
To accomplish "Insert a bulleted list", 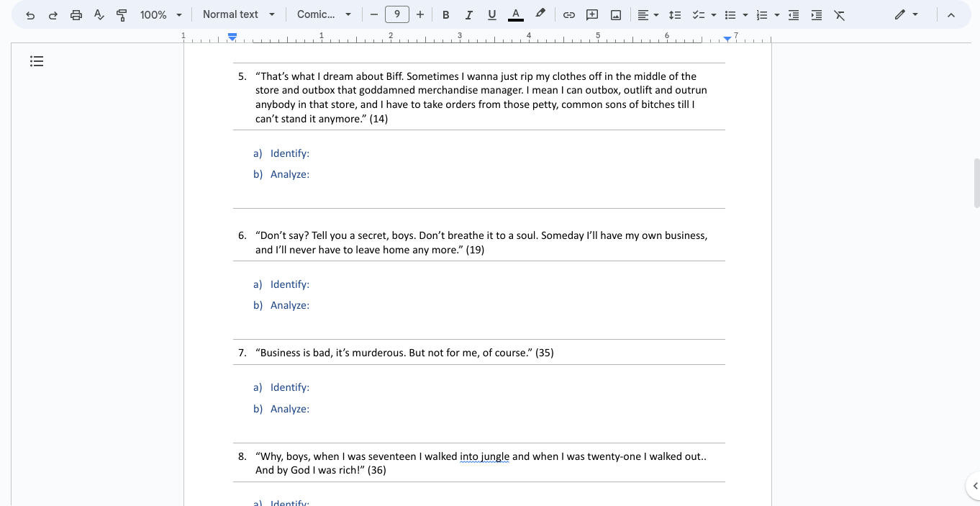I will tap(730, 14).
